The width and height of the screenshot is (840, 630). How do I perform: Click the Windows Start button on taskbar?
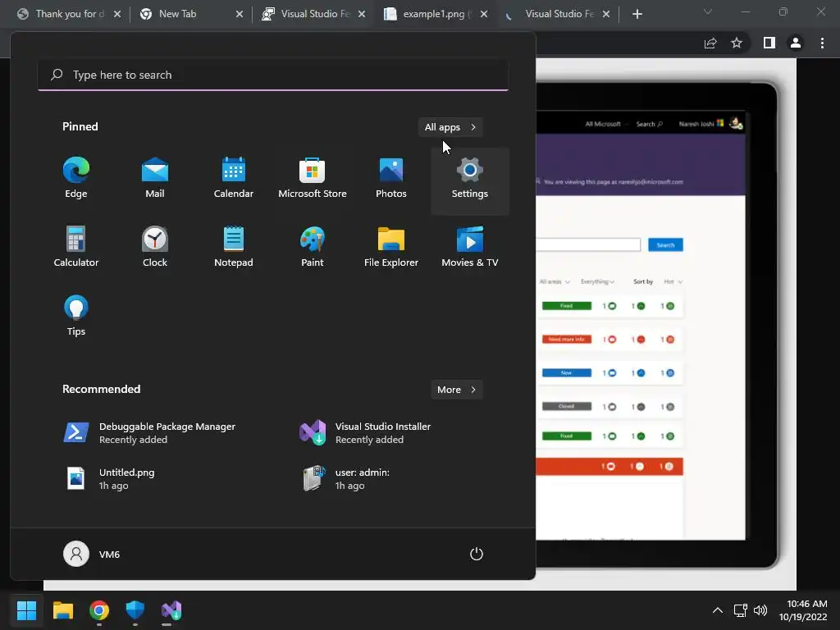[26, 610]
